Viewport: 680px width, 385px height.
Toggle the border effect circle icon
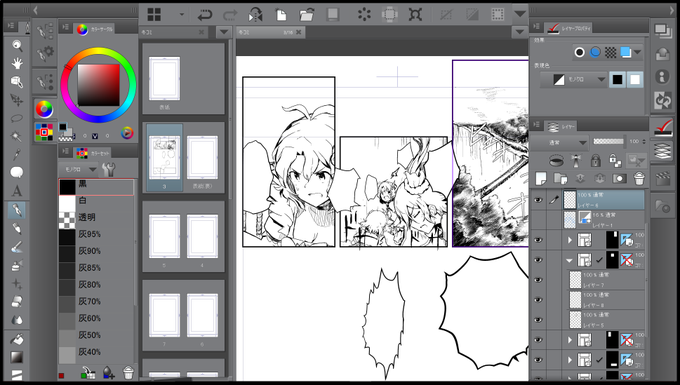point(579,52)
